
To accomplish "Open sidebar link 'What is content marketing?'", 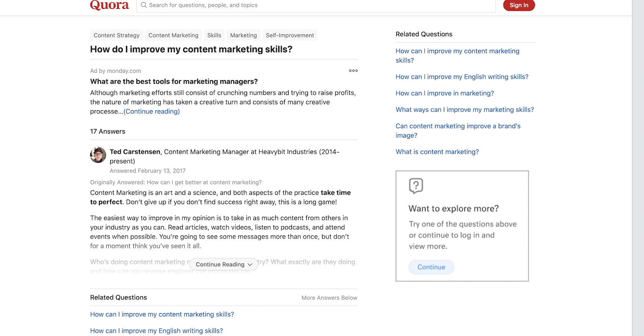I will point(437,152).
